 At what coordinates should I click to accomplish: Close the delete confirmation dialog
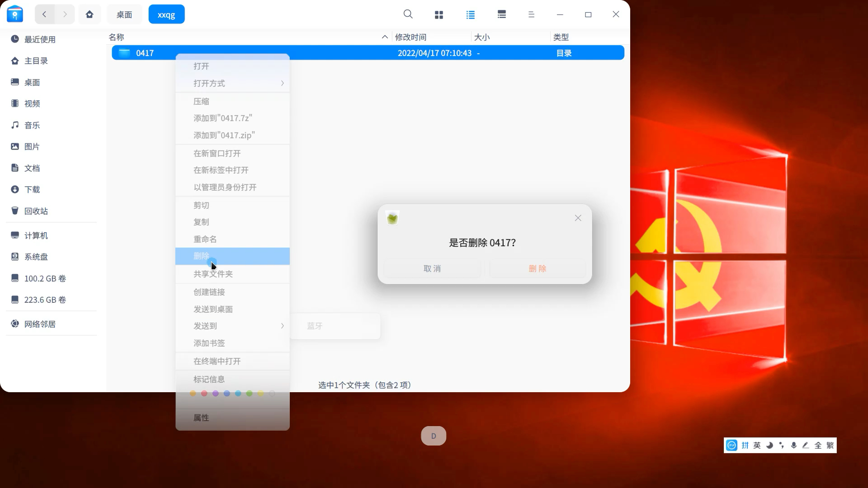[x=578, y=218]
